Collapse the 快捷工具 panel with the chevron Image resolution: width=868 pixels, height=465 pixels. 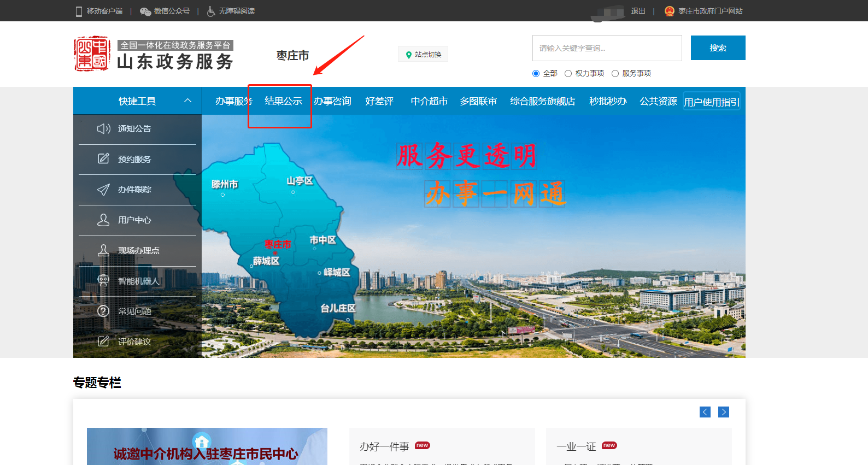[x=187, y=101]
